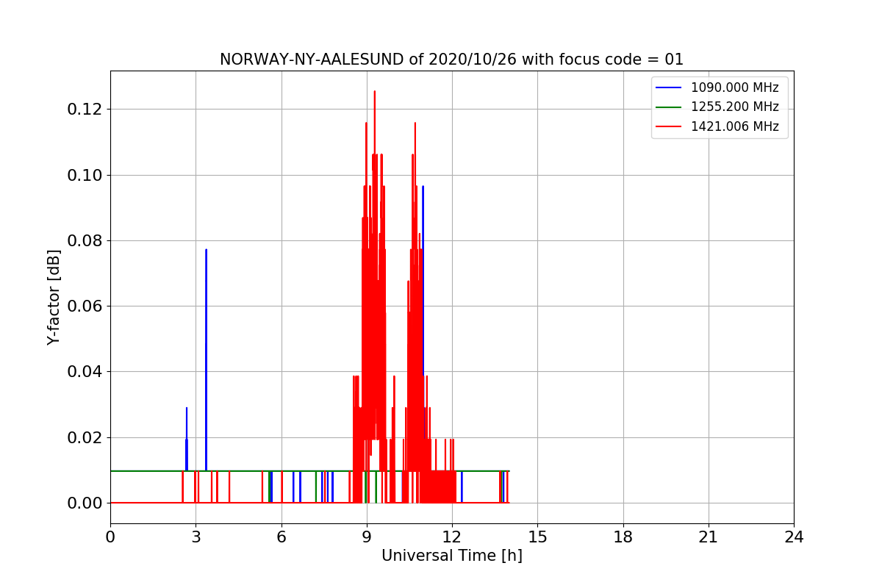Click the y-axis tick label 0.06

pos(84,306)
